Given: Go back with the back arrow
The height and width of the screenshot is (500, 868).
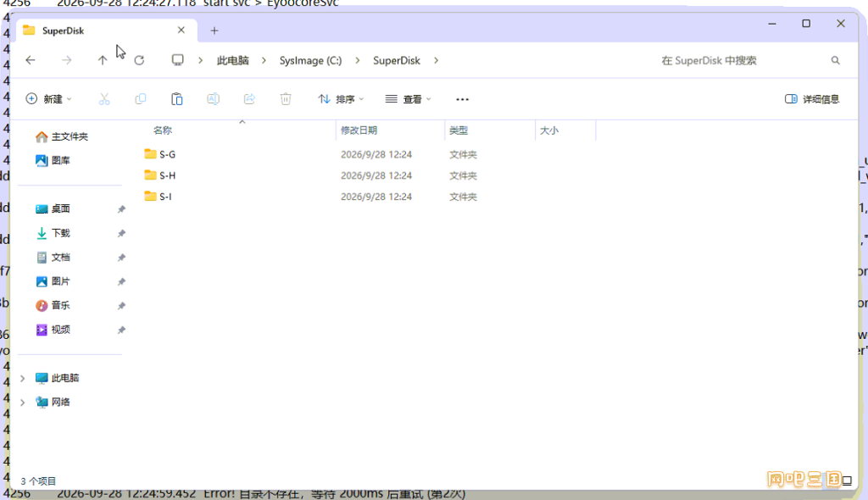Looking at the screenshot, I should click(x=31, y=60).
